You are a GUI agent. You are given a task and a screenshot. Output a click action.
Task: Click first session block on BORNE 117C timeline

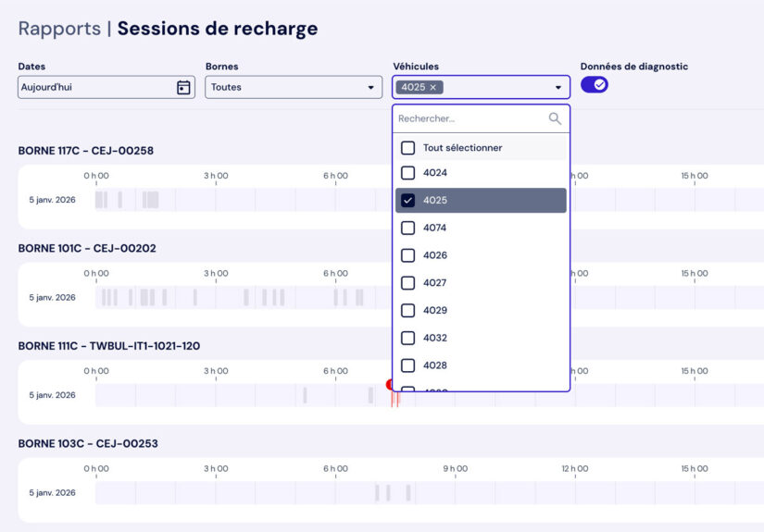[x=98, y=200]
